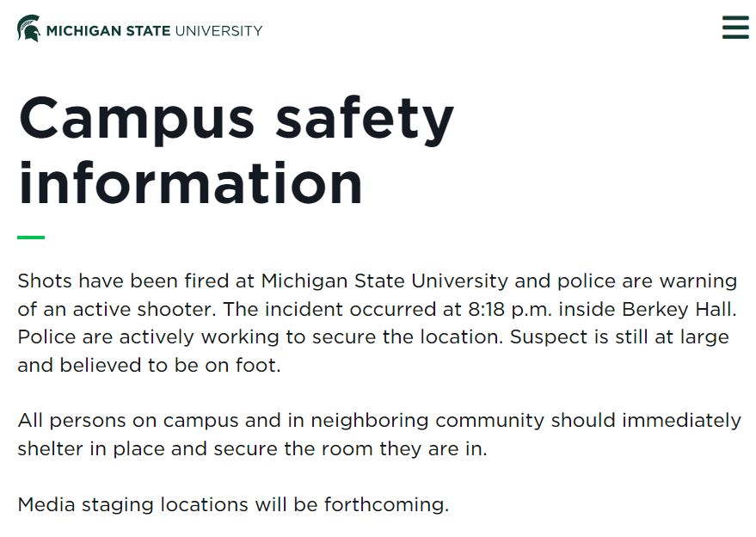Click the 'Berkey Hall' location text
Screen dimensions: 756x537
pyautogui.click(x=679, y=309)
